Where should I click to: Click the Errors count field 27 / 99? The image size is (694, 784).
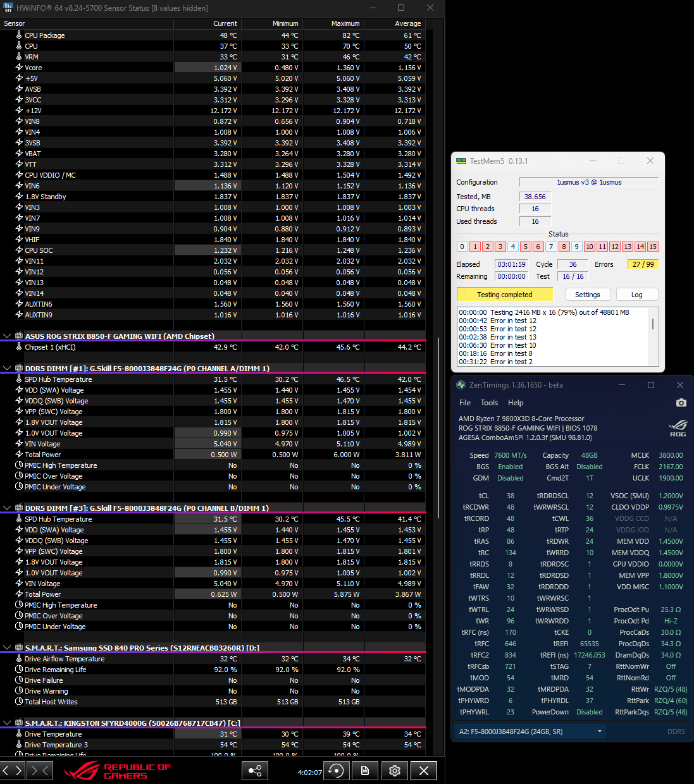(x=643, y=264)
